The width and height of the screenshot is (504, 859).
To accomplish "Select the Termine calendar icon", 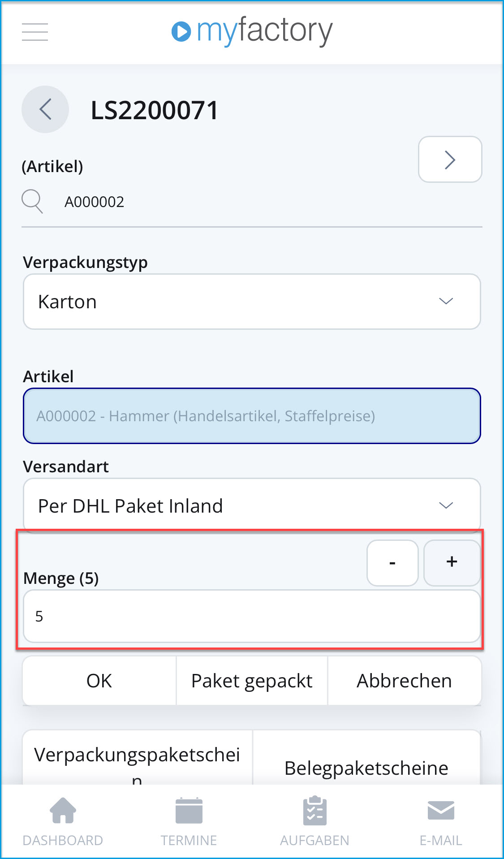I will (189, 809).
